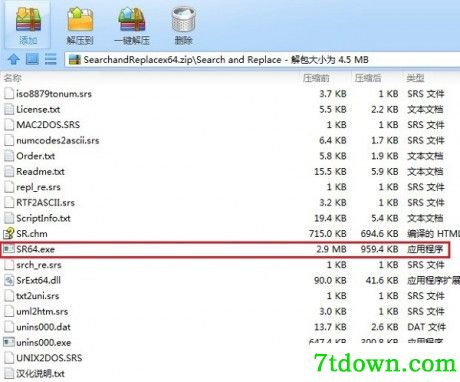Screen dimensions: 460x382
Task: Select the numcodes2ascii.srs file
Action: pyautogui.click(x=58, y=140)
